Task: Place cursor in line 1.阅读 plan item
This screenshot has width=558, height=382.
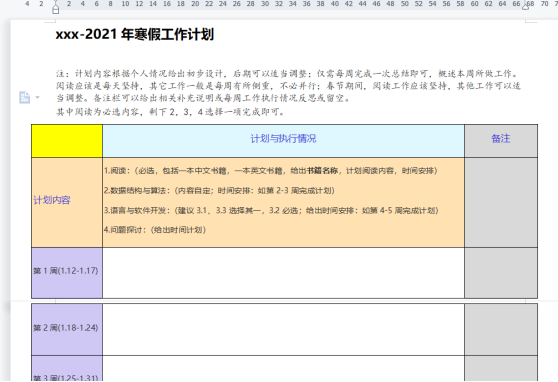Action: pyautogui.click(x=270, y=171)
